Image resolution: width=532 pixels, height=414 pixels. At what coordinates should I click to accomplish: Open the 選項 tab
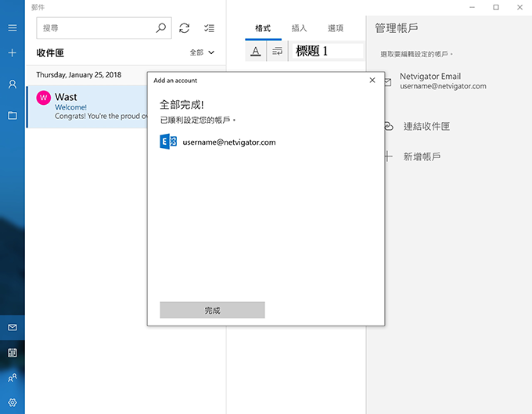(335, 28)
